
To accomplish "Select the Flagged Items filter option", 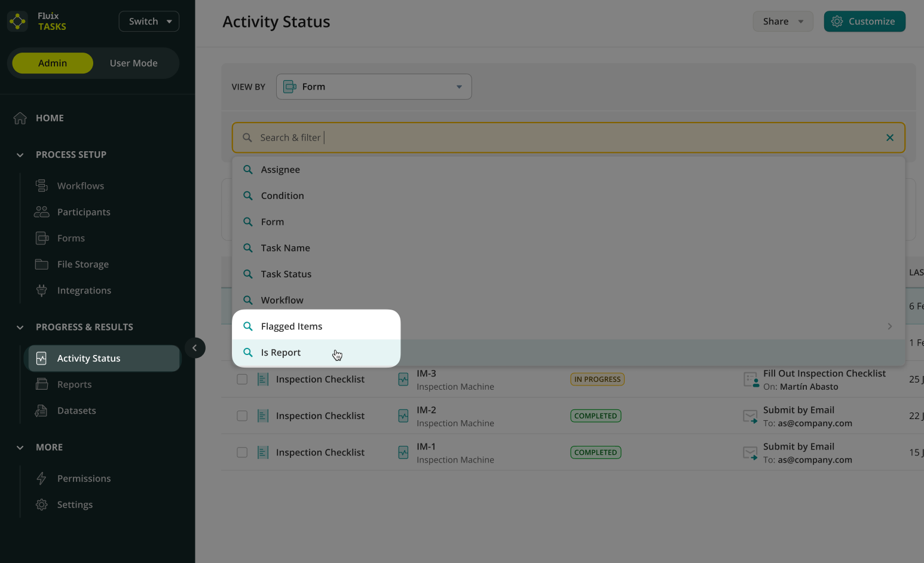I will (x=291, y=326).
